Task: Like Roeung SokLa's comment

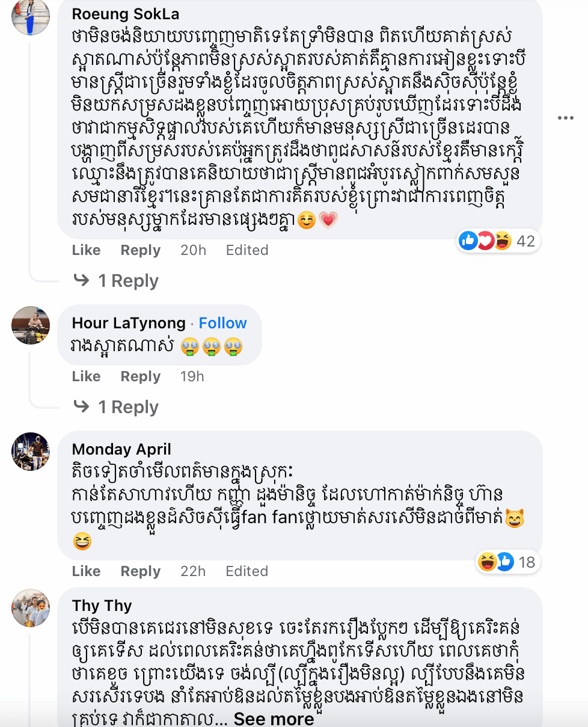Action: (x=86, y=250)
